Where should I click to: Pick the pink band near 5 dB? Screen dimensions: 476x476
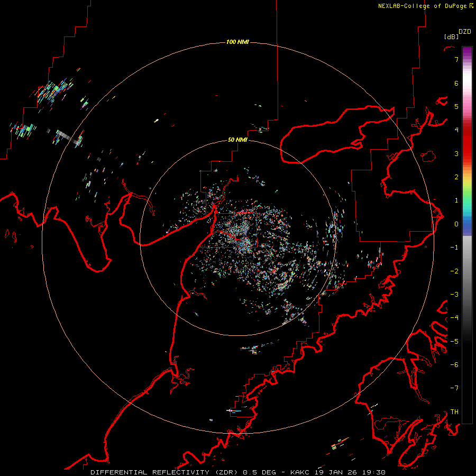pyautogui.click(x=467, y=106)
